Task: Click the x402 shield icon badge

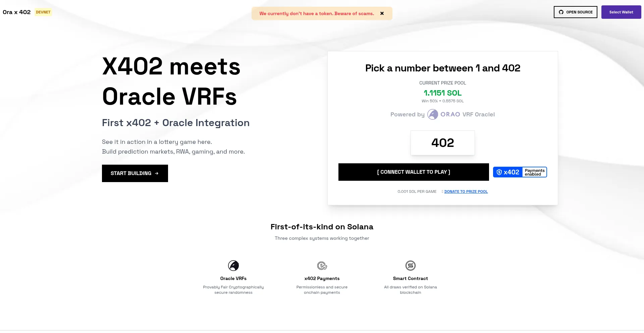Action: 499,172
